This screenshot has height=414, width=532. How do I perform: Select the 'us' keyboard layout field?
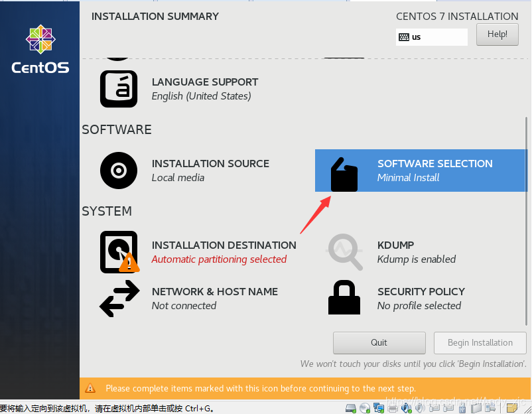click(432, 37)
